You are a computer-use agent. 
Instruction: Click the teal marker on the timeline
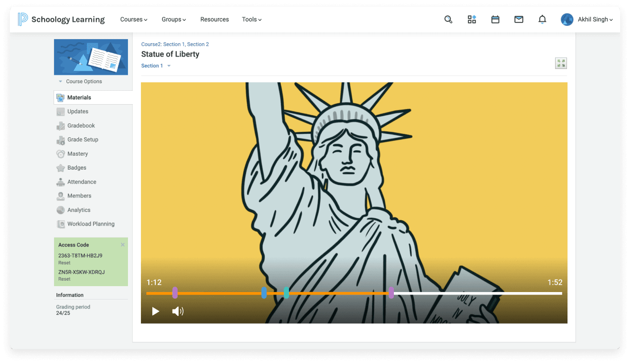(x=286, y=293)
